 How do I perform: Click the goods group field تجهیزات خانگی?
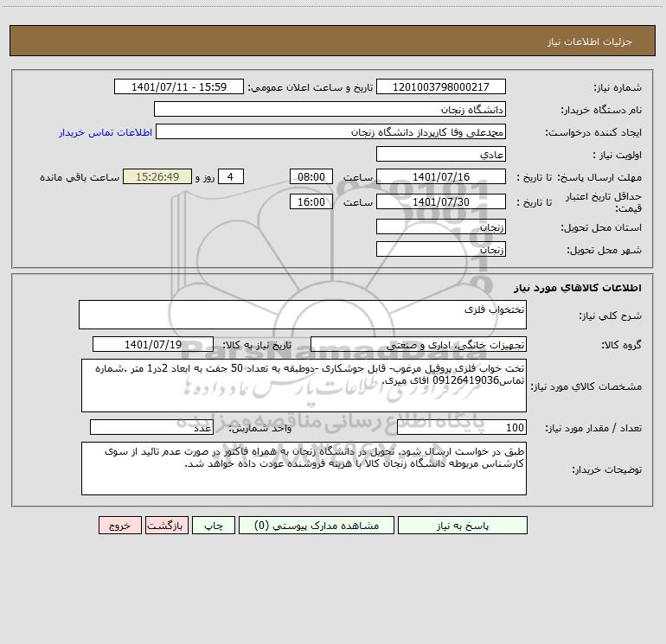[x=419, y=344]
